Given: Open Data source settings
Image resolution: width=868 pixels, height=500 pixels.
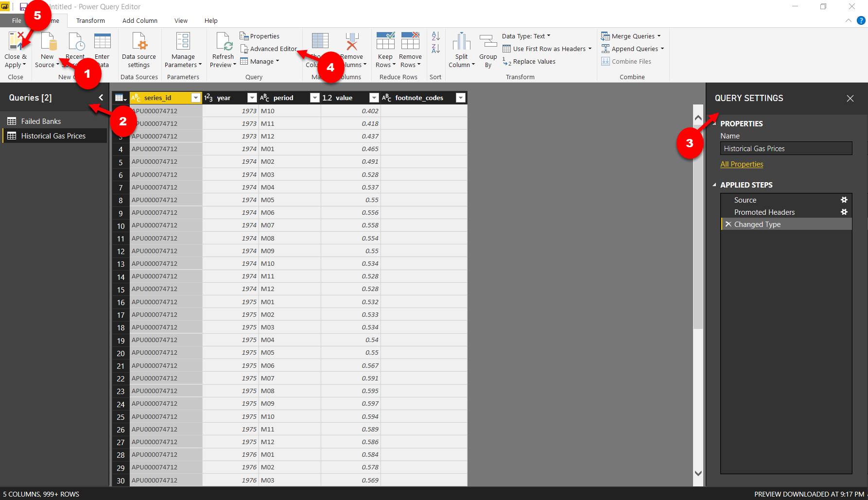Looking at the screenshot, I should point(139,49).
